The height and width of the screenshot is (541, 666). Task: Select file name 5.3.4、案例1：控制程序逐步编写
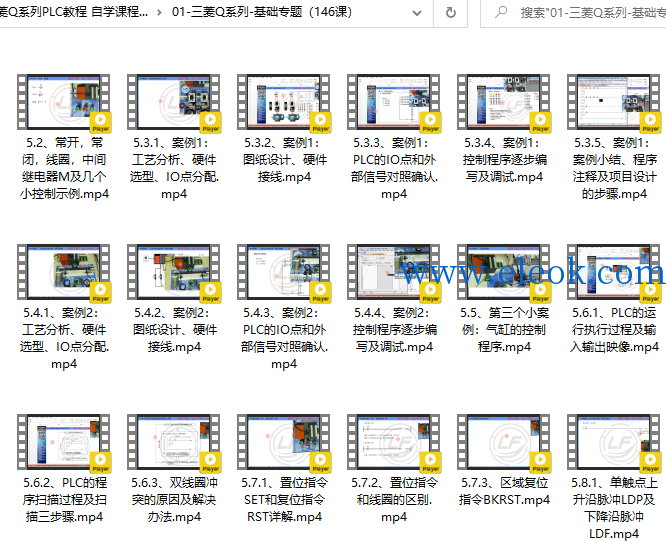tap(504, 160)
